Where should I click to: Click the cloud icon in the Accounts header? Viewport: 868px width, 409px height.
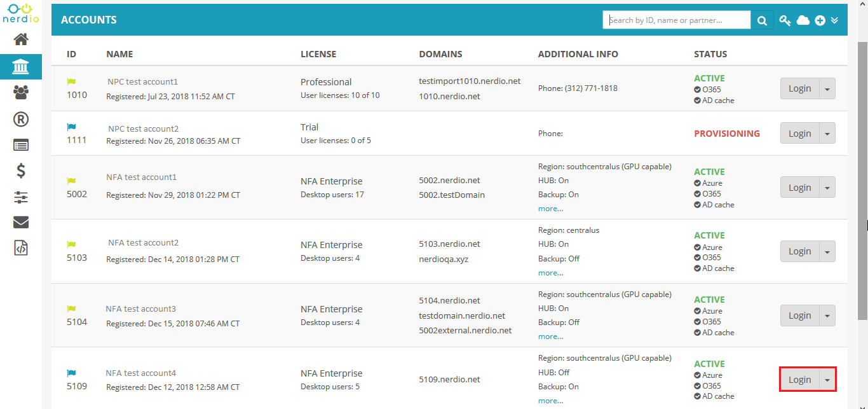point(803,20)
